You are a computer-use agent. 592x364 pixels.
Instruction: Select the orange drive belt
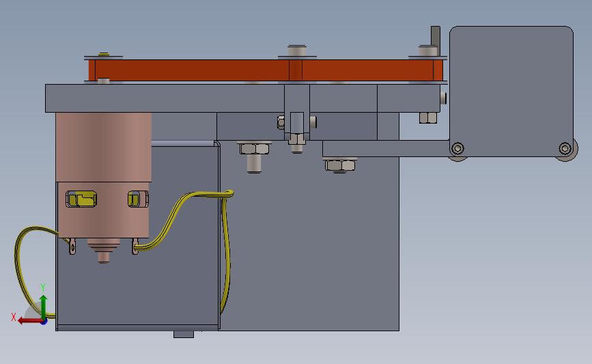click(266, 70)
